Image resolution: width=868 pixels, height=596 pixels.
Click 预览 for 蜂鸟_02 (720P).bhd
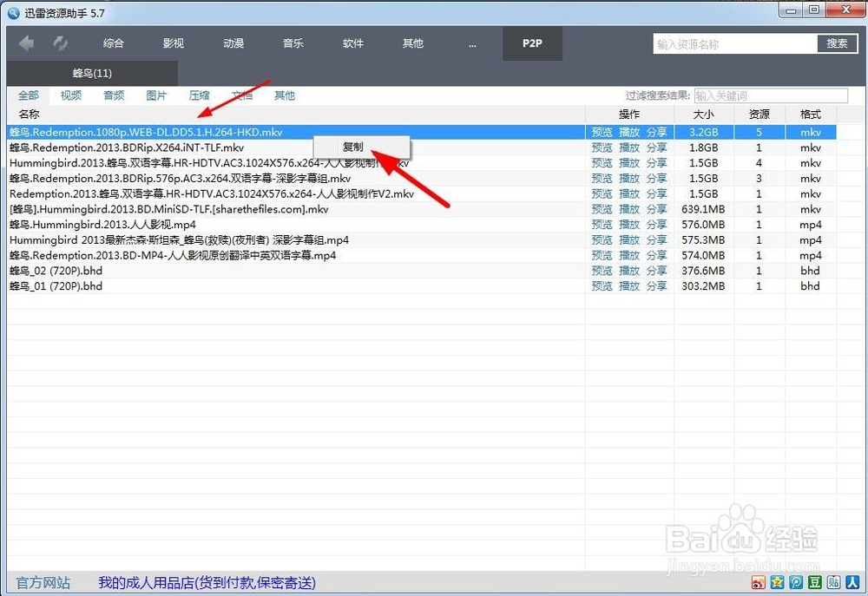tap(602, 271)
